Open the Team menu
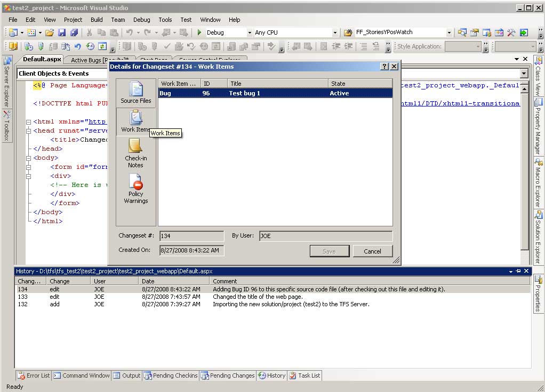Viewport: 545px width, 392px height. (118, 20)
